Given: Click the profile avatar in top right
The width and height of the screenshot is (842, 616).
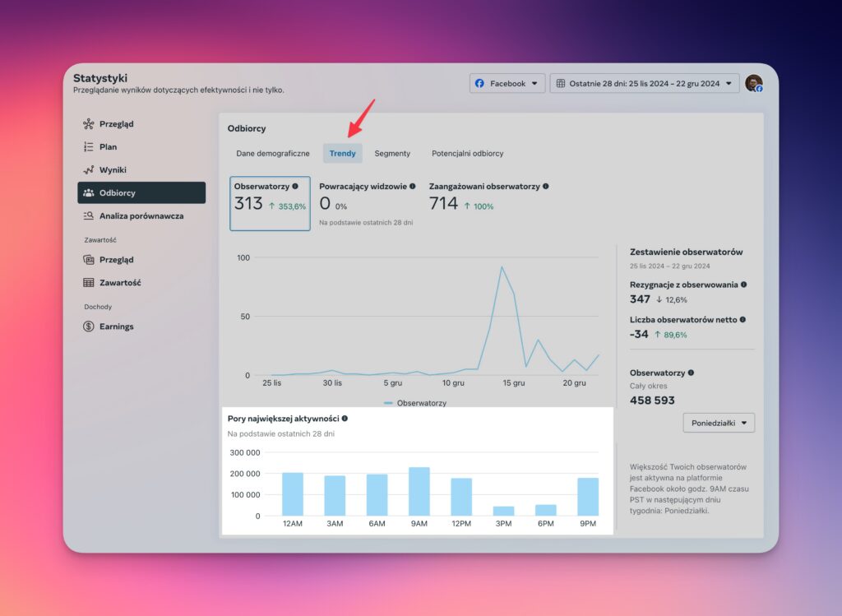Looking at the screenshot, I should [753, 83].
